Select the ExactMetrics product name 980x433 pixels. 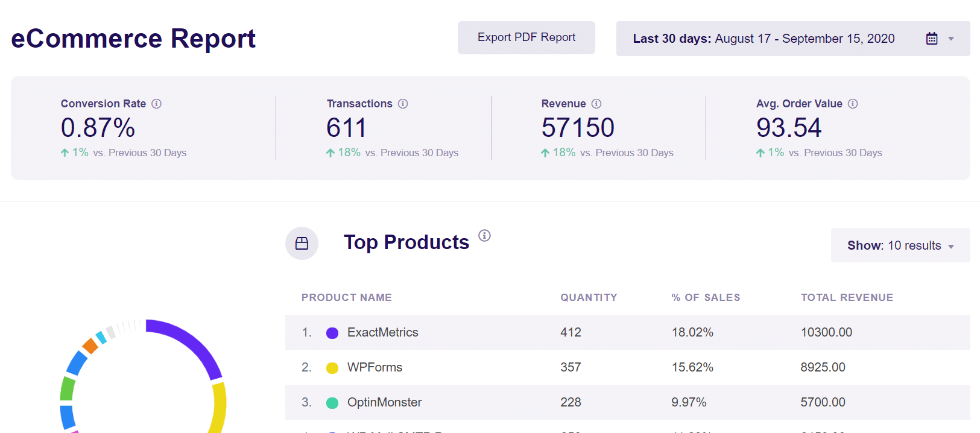coord(382,332)
